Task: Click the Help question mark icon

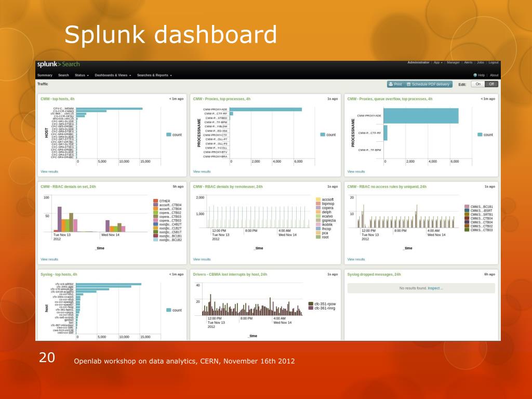Action: click(x=475, y=75)
